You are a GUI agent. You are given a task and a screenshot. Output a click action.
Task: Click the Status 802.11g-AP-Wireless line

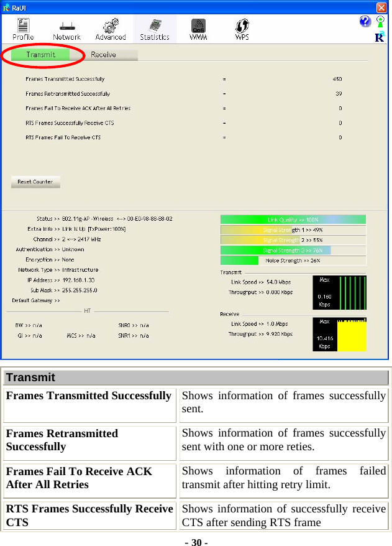click(x=105, y=219)
